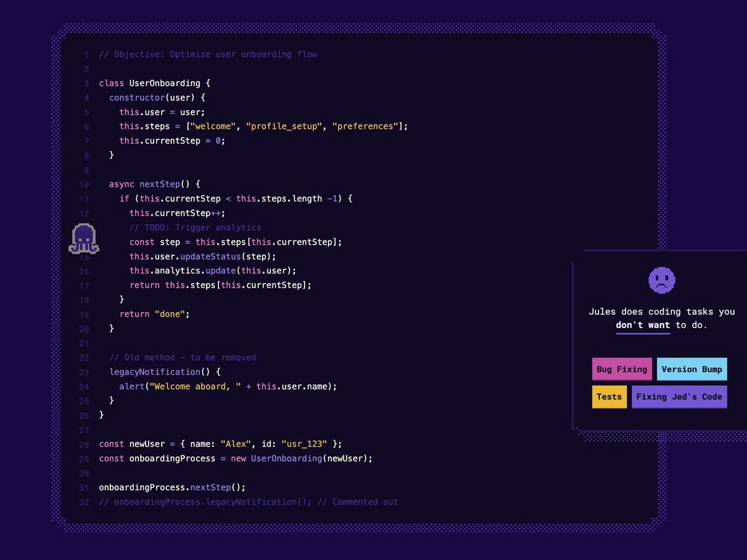This screenshot has height=560, width=747.
Task: Click the "this.user = user;" line
Action: coord(162,112)
